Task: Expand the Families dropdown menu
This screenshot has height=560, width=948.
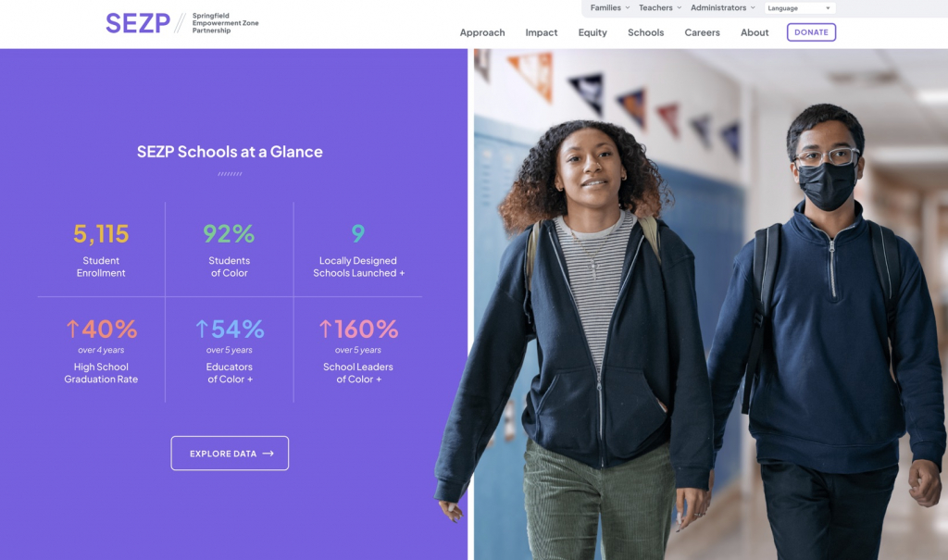Action: click(610, 7)
